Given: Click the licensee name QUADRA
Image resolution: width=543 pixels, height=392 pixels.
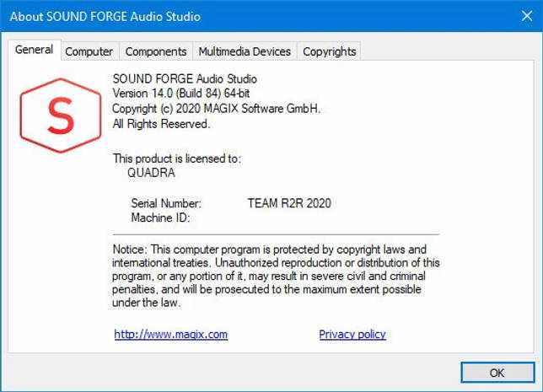Looking at the screenshot, I should [151, 173].
